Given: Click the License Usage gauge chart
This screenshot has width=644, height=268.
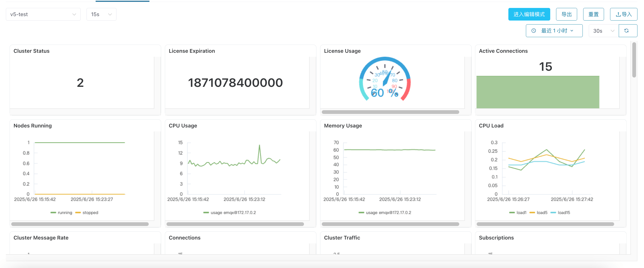Looking at the screenshot, I should click(x=385, y=80).
